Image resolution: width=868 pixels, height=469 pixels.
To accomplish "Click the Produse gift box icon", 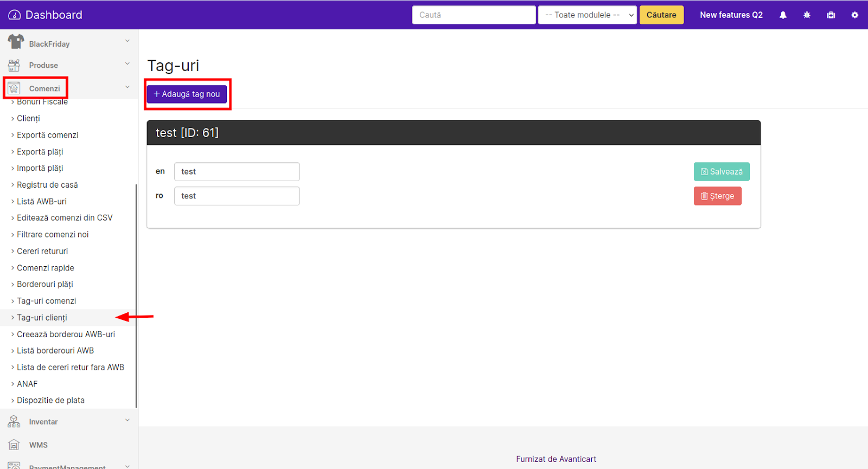I will [x=14, y=65].
